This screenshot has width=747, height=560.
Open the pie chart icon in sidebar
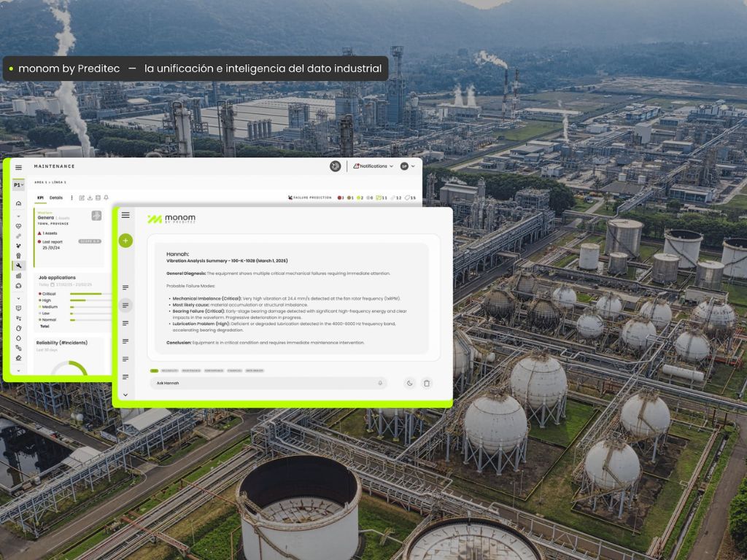pyautogui.click(x=18, y=328)
